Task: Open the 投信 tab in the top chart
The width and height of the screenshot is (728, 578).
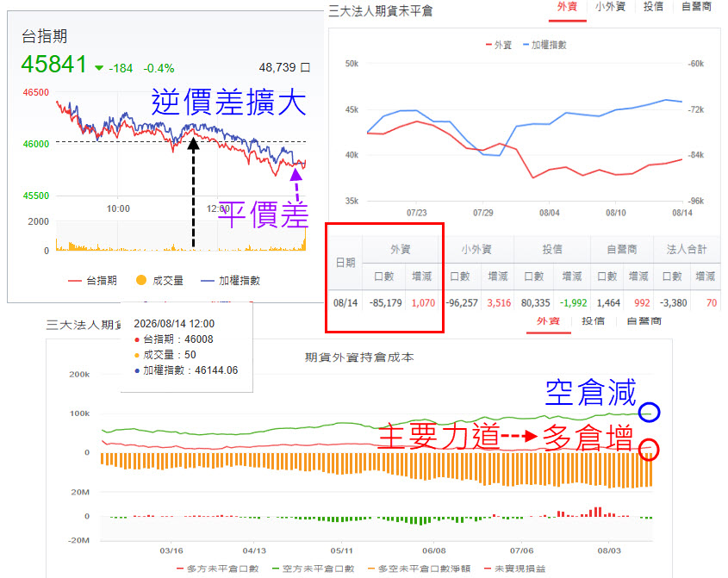Action: [x=653, y=7]
